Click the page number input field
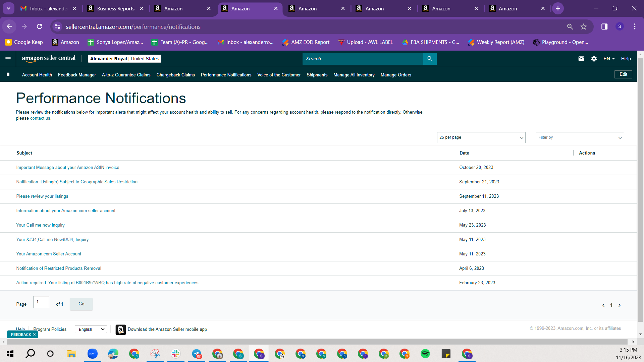Viewport: 644px width, 362px height. click(41, 302)
